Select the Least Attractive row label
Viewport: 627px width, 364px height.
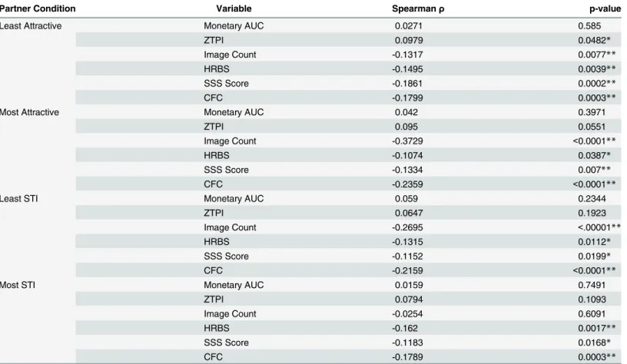(x=31, y=26)
